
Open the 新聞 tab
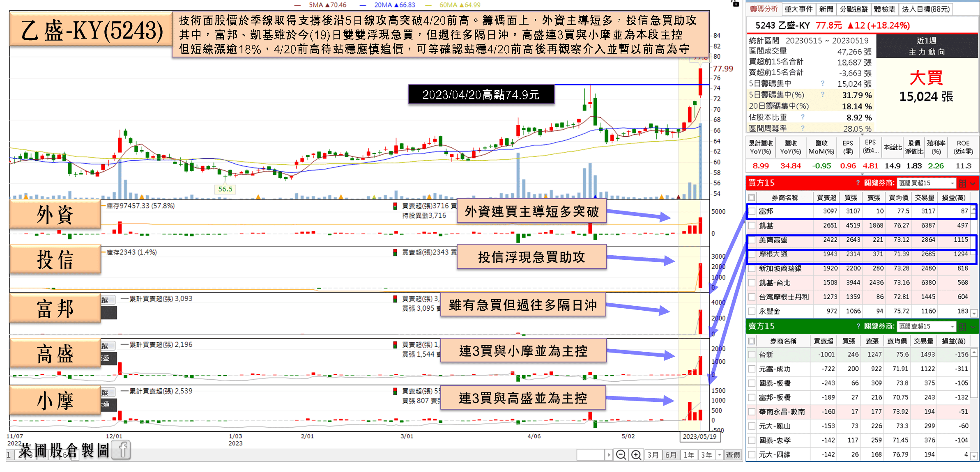pyautogui.click(x=826, y=9)
